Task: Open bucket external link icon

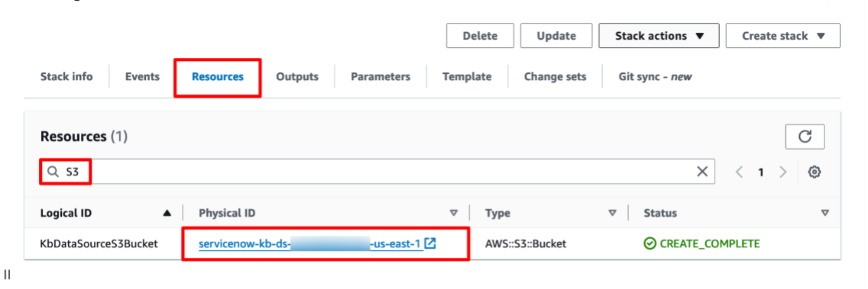Action: point(430,243)
